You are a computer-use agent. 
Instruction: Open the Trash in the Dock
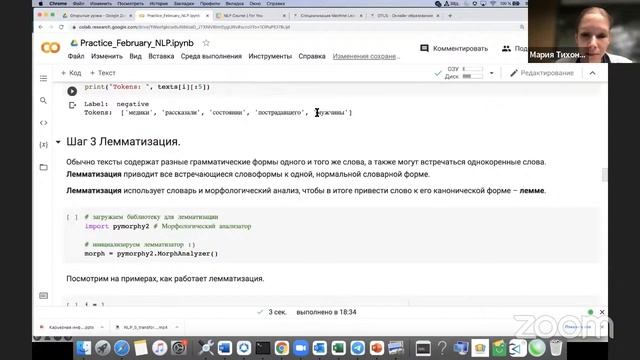click(x=556, y=348)
